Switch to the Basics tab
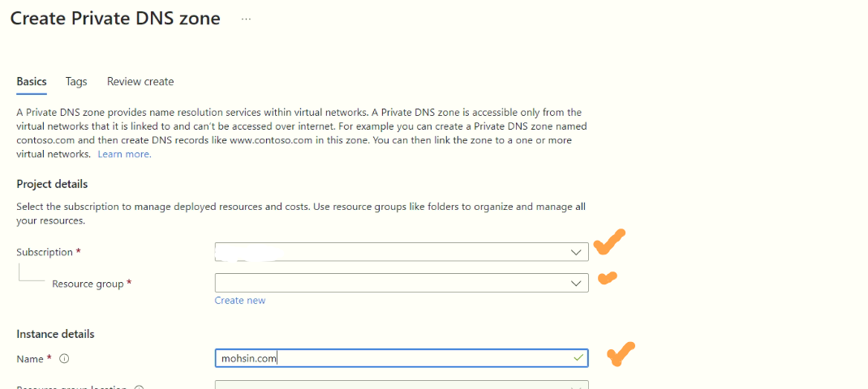The height and width of the screenshot is (389, 868). (x=32, y=81)
